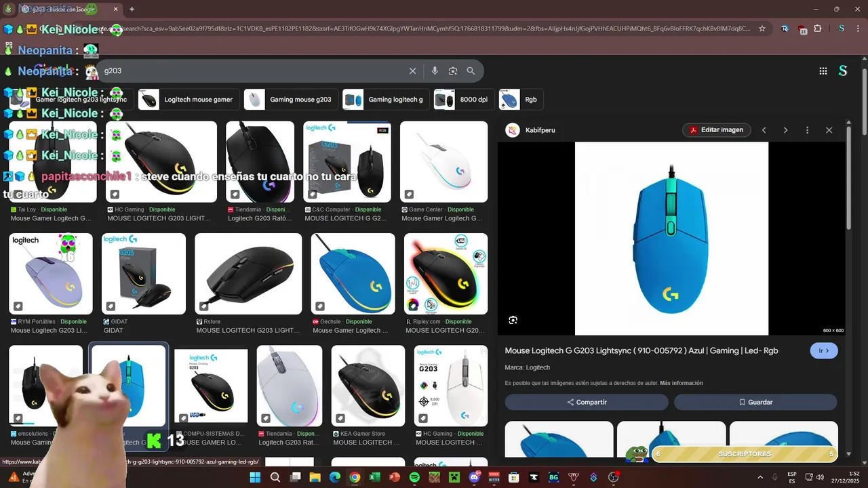
Task: Open Tiendamia G203 Ratón thumbnail
Action: 260,161
